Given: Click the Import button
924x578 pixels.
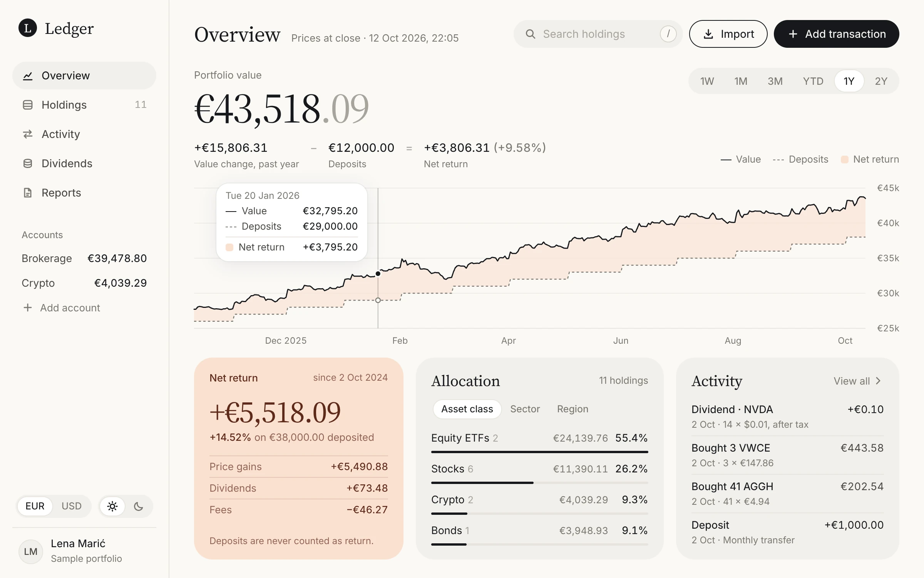Looking at the screenshot, I should tap(728, 34).
